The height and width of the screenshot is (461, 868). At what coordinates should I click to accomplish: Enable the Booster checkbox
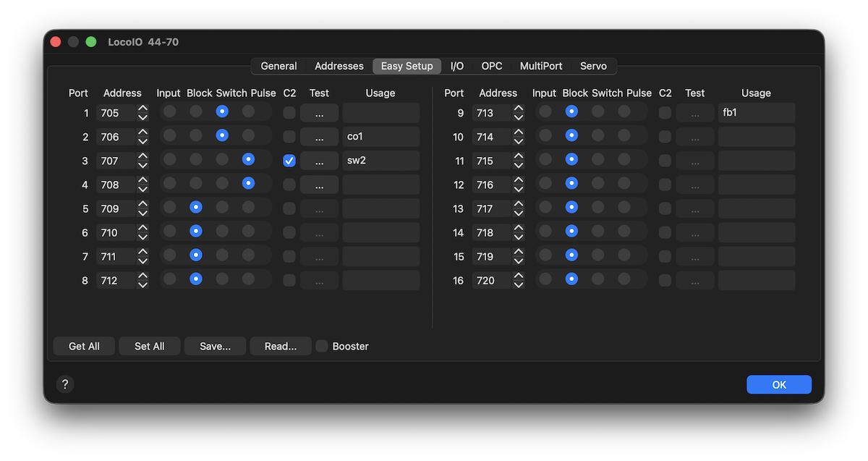click(x=322, y=346)
